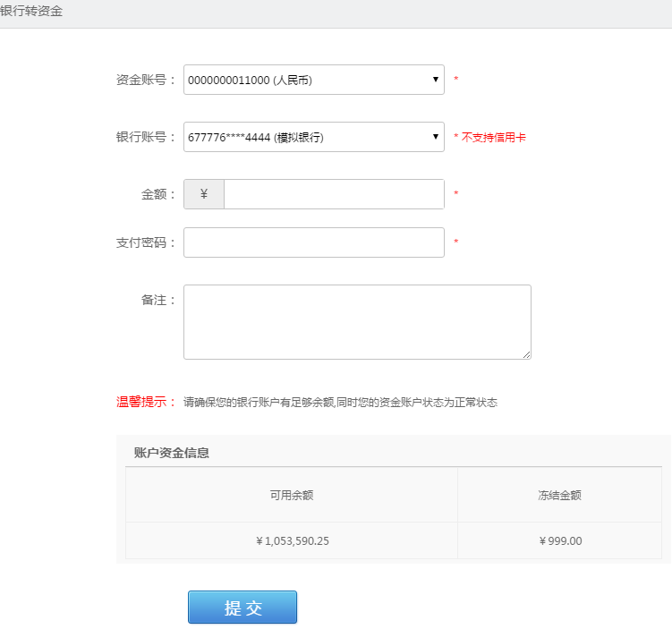Select the ¥999.00 frozen amount cell

point(560,540)
